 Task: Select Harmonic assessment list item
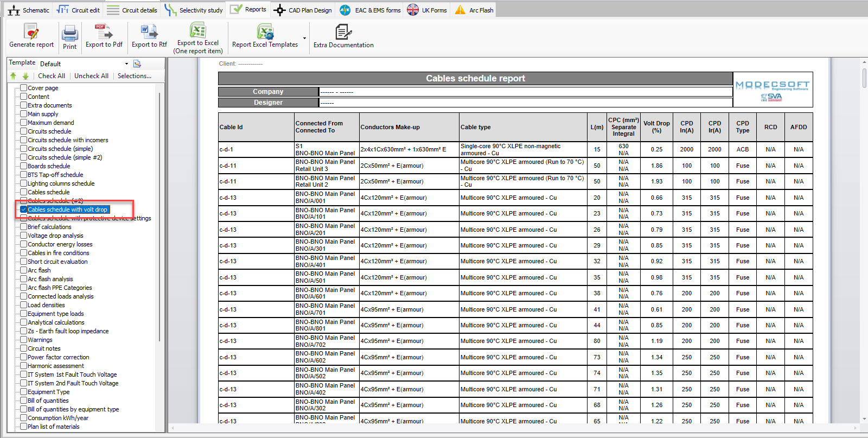tap(56, 366)
